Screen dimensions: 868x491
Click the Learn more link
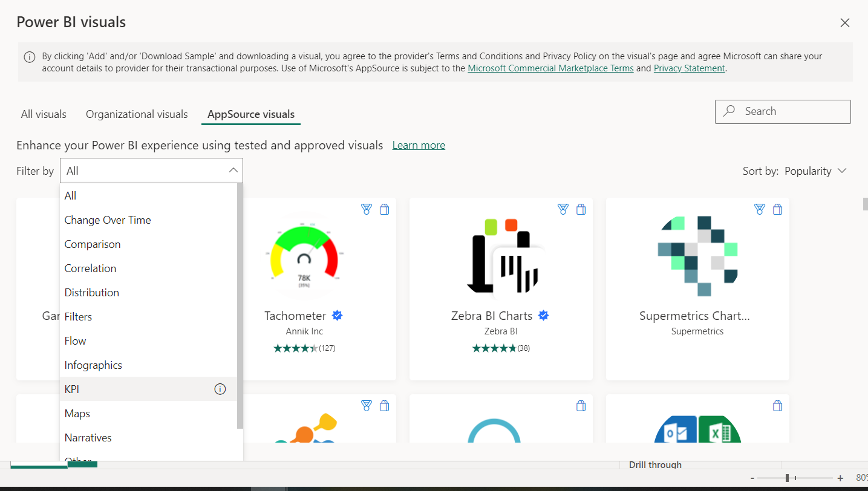[x=419, y=145]
